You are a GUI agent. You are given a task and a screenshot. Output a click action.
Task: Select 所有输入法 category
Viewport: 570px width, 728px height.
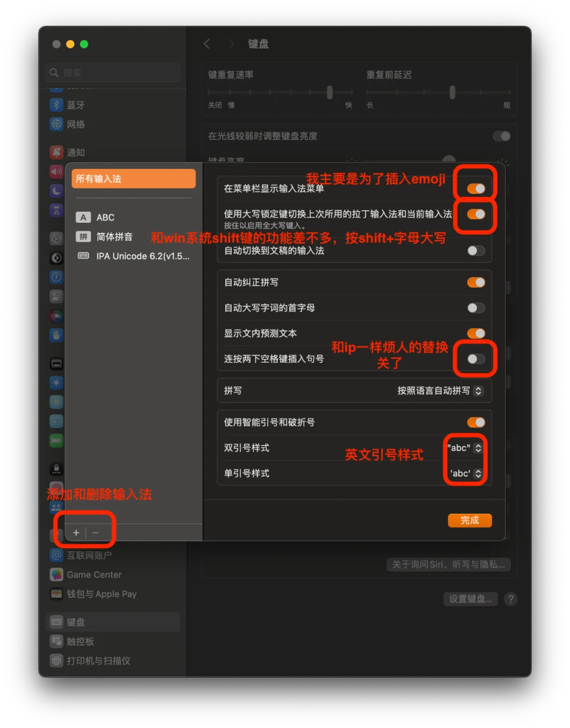[134, 178]
